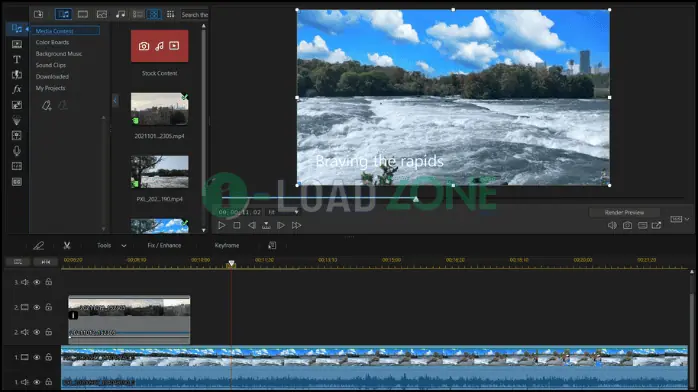Viewport: 698px width, 392px height.
Task: Open the Transition Room icon
Action: [x=17, y=74]
